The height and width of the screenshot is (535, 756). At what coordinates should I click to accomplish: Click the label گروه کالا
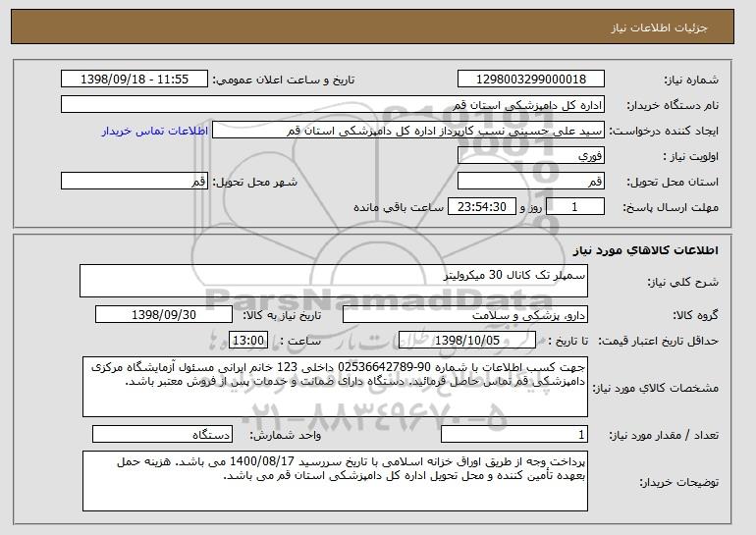(696, 315)
